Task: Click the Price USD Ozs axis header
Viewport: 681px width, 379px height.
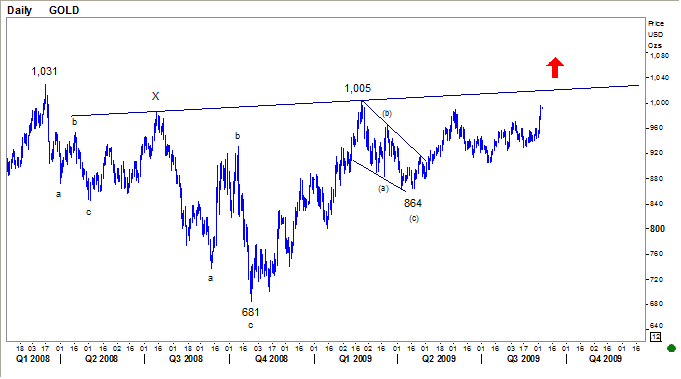Action: [656, 34]
